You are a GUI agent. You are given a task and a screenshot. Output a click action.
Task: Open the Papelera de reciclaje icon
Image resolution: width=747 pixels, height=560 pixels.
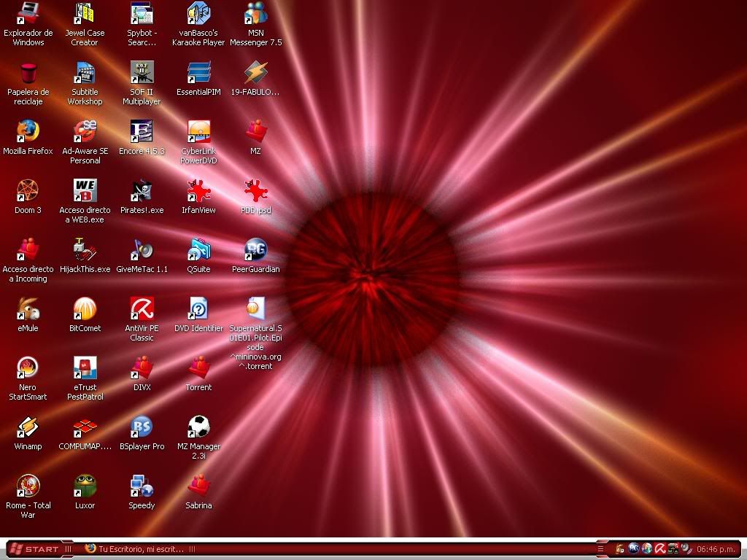pos(28,73)
